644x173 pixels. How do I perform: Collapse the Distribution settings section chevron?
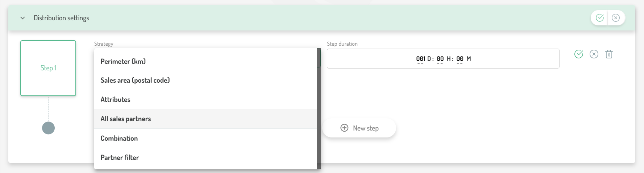coord(22,18)
